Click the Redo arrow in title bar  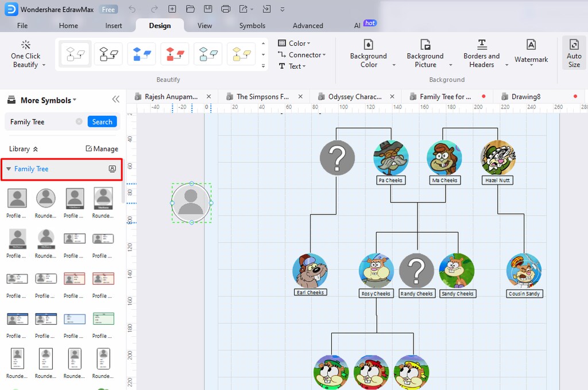[154, 9]
